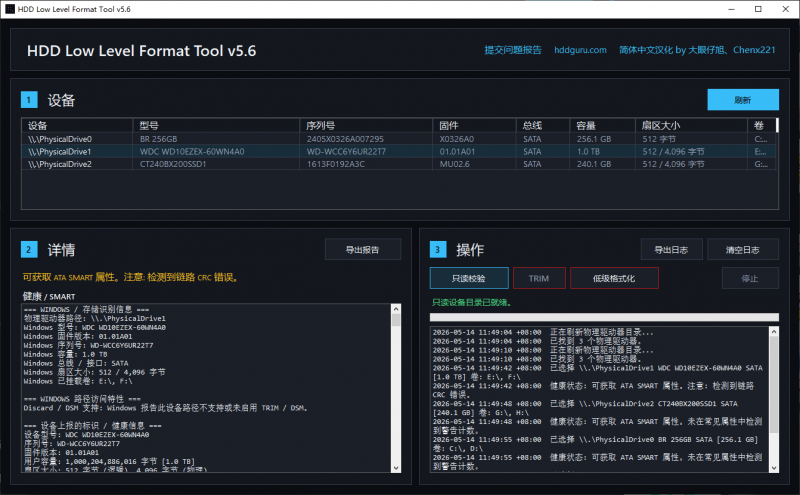The height and width of the screenshot is (495, 800).
Task: Click the number 2 badge beside 详情
Action: tap(29, 250)
